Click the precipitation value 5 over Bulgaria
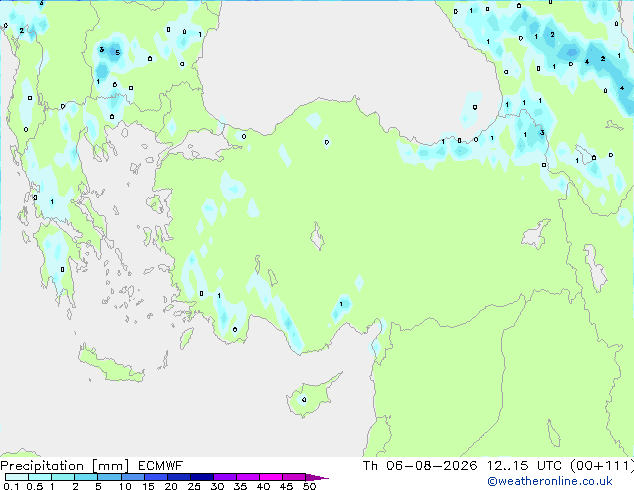The image size is (634, 490). [117, 53]
